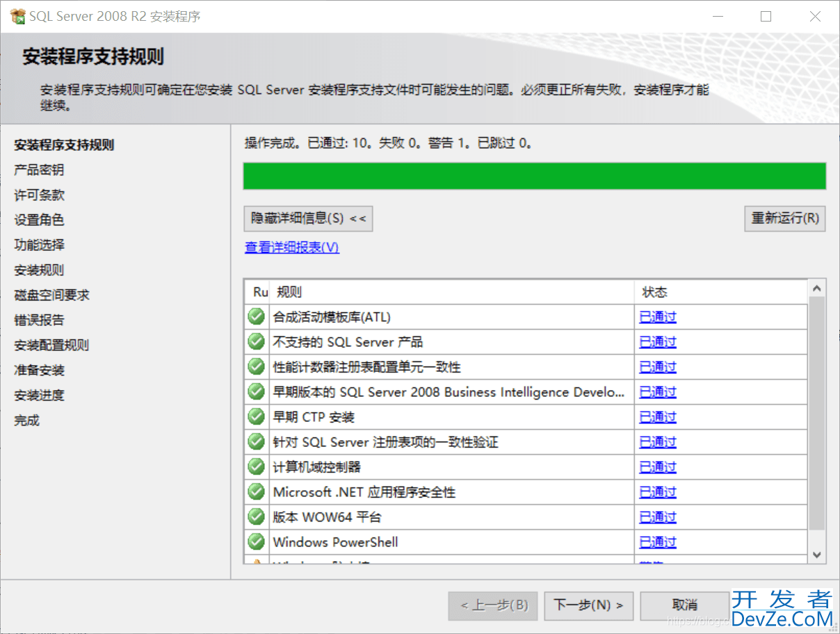The width and height of the screenshot is (840, 634).
Task: Click green check icon for 早期版本的 SQL Server 2008 Business Intelligence
Action: pyautogui.click(x=257, y=391)
